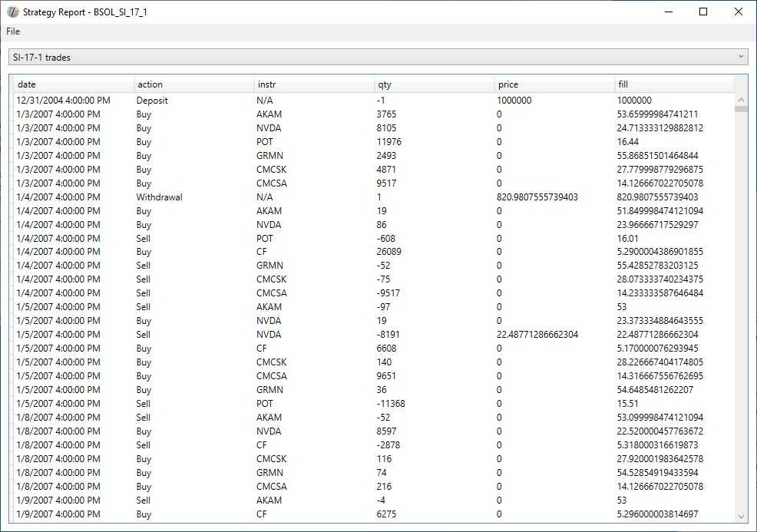Select qty cell -11368
Image resolution: width=757 pixels, height=532 pixels.
click(391, 404)
